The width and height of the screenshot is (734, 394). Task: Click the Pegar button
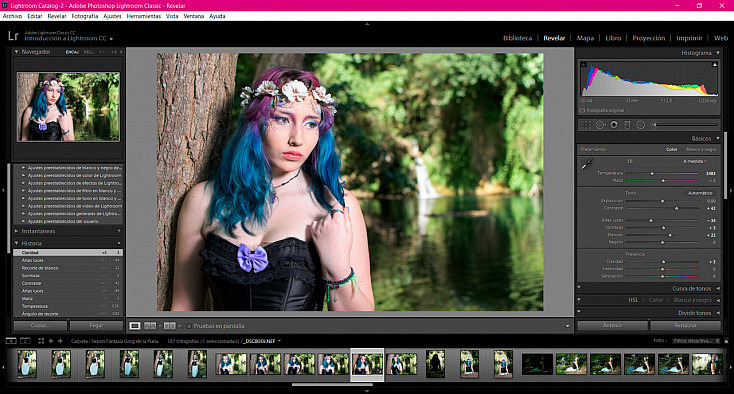coord(96,325)
